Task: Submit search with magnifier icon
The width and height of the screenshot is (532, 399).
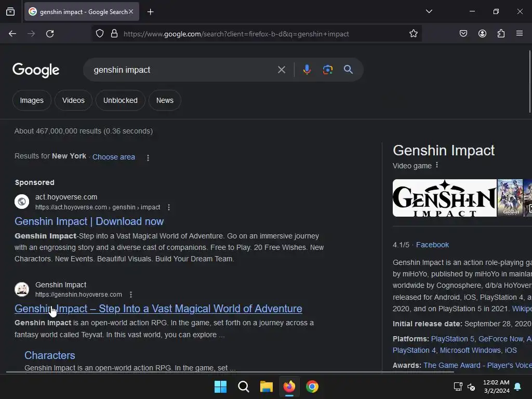Action: pyautogui.click(x=348, y=70)
